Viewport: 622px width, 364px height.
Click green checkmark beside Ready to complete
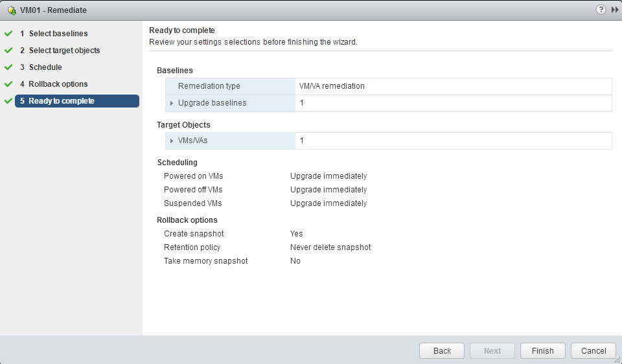(8, 101)
